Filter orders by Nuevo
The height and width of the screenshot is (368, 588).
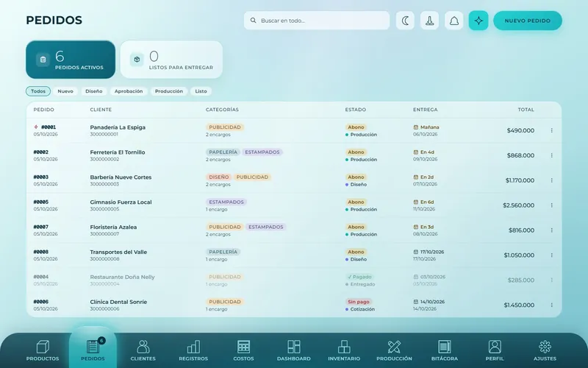coord(65,91)
